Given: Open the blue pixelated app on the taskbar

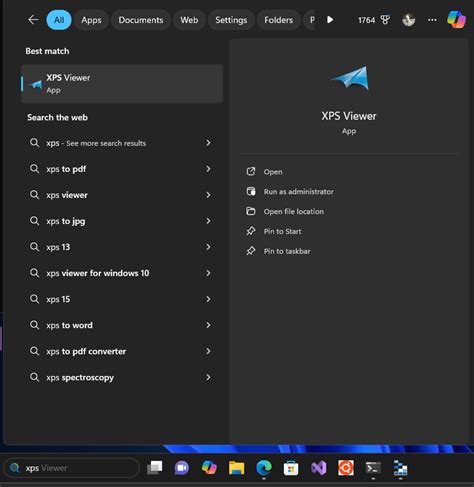Looking at the screenshot, I should (400, 468).
